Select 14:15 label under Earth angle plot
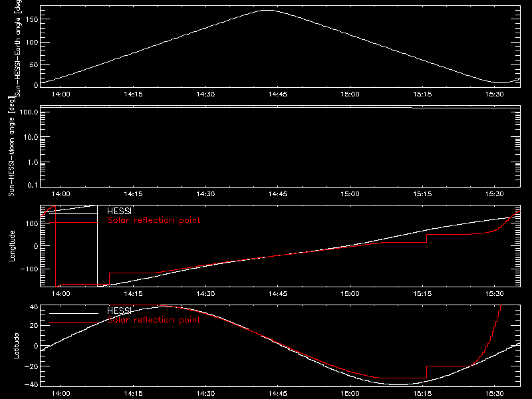This screenshot has height=399, width=532. click(x=134, y=94)
